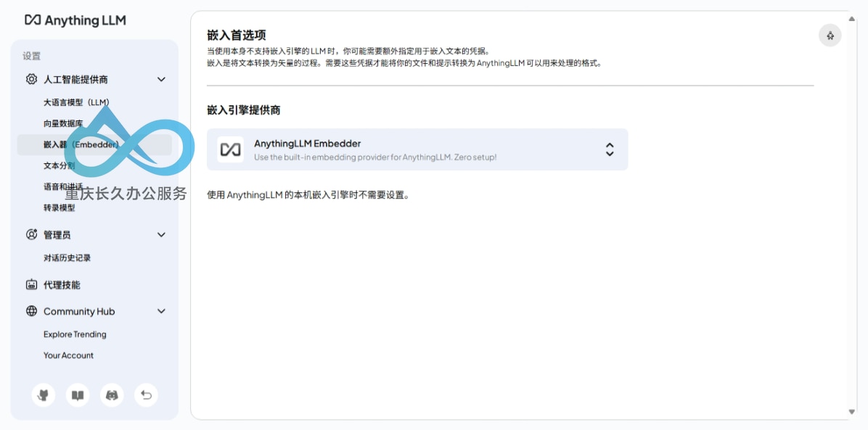Open the embedding provider selector arrows

pos(610,149)
